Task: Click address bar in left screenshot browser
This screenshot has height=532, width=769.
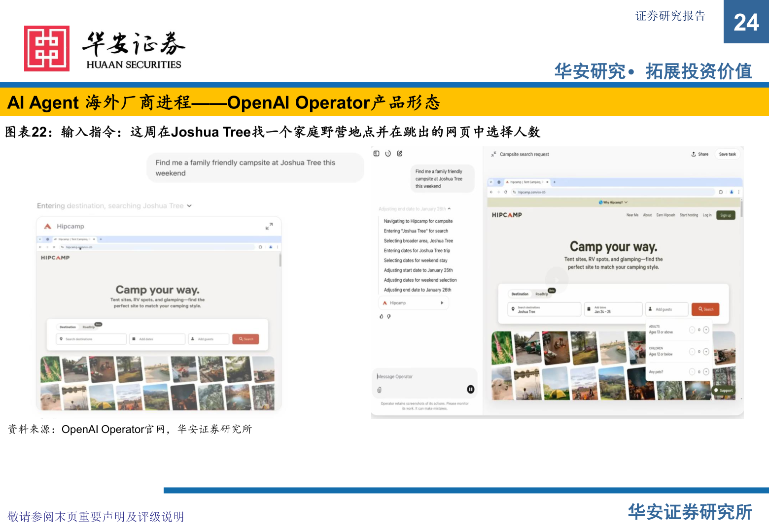Action: 157,247
